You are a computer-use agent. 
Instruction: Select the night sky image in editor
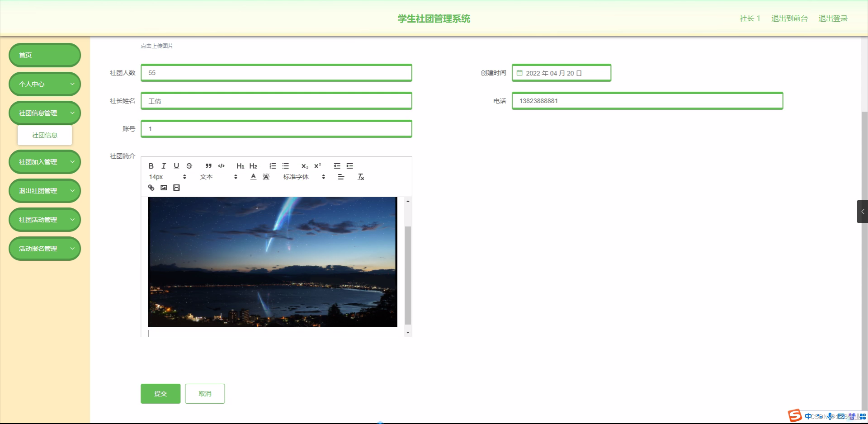tap(273, 262)
